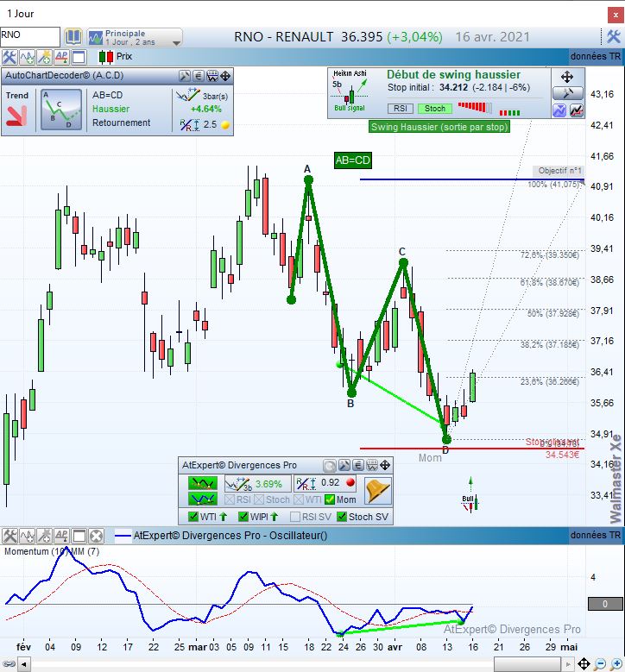Toggle the Stoch button on swing panel
This screenshot has width=625, height=672.
point(435,109)
